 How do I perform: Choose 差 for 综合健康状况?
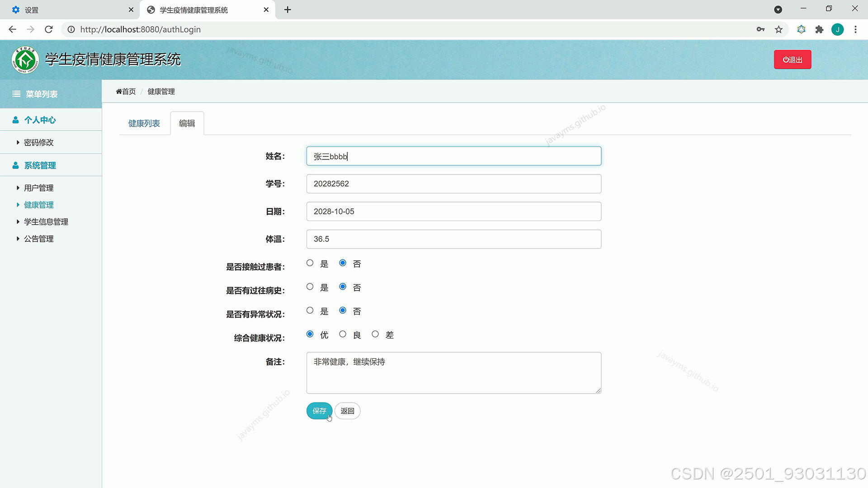(x=375, y=334)
